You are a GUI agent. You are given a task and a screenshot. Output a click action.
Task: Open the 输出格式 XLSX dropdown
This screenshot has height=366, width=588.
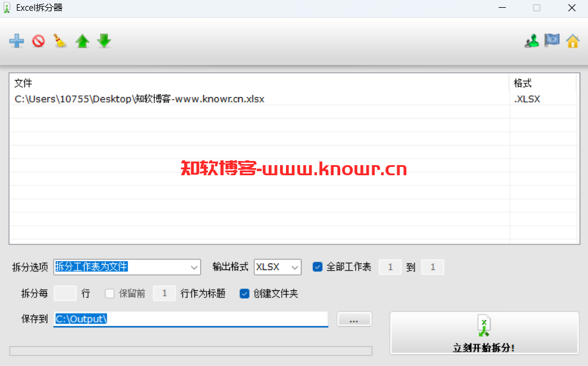(278, 267)
